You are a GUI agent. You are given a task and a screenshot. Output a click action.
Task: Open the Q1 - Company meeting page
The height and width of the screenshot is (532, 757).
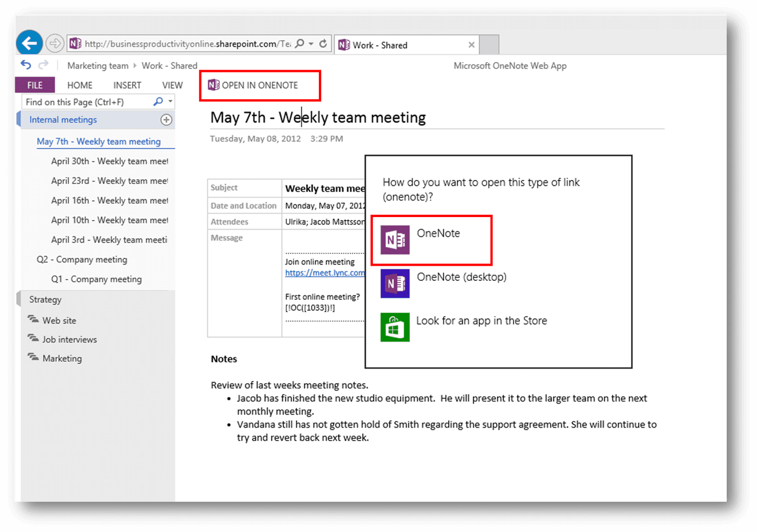pyautogui.click(x=97, y=279)
